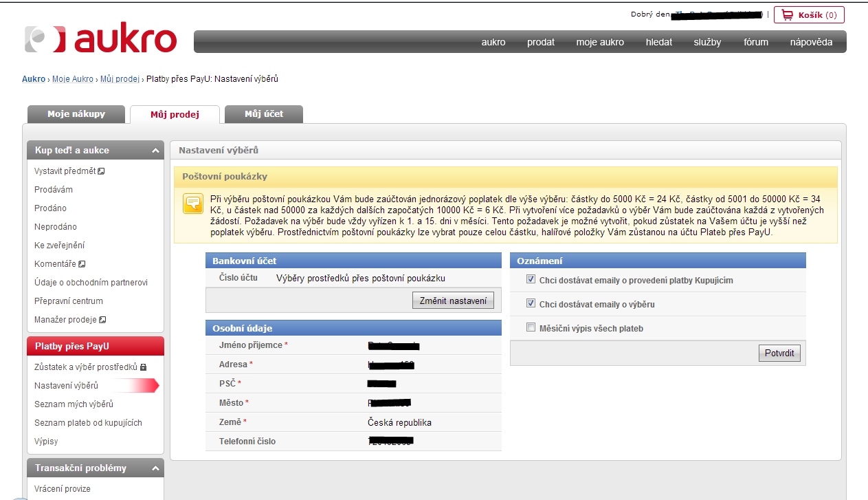Collapse the Transakční problémy section

tap(155, 468)
